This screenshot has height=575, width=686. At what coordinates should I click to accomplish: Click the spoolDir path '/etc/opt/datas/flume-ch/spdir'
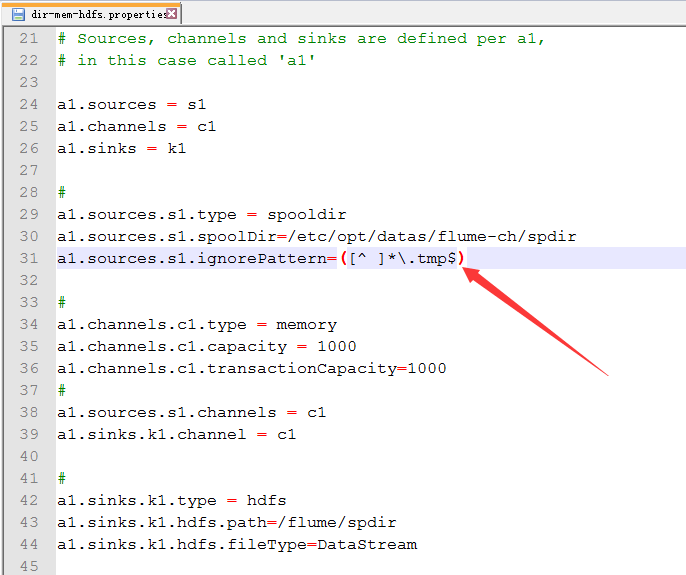pyautogui.click(x=432, y=237)
